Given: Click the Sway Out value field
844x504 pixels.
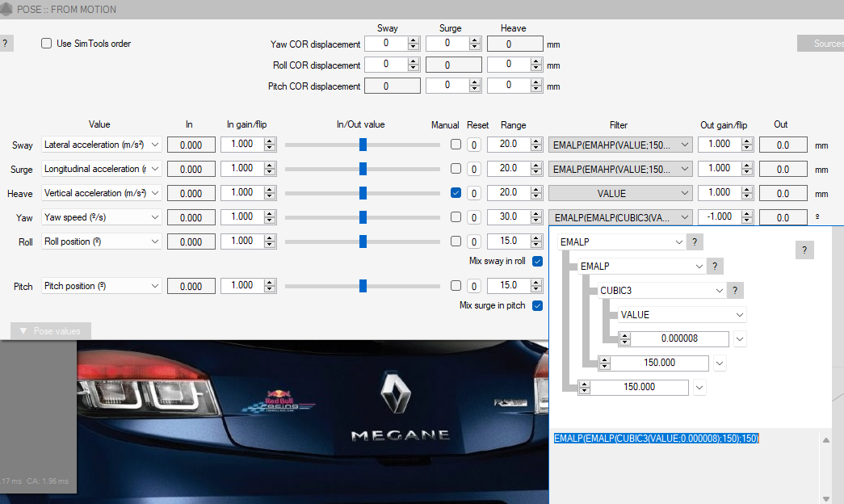Looking at the screenshot, I should click(783, 145).
